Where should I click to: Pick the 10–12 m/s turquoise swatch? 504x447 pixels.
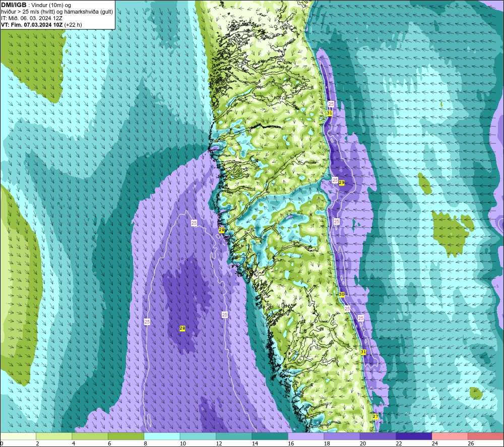pyautogui.click(x=198, y=436)
